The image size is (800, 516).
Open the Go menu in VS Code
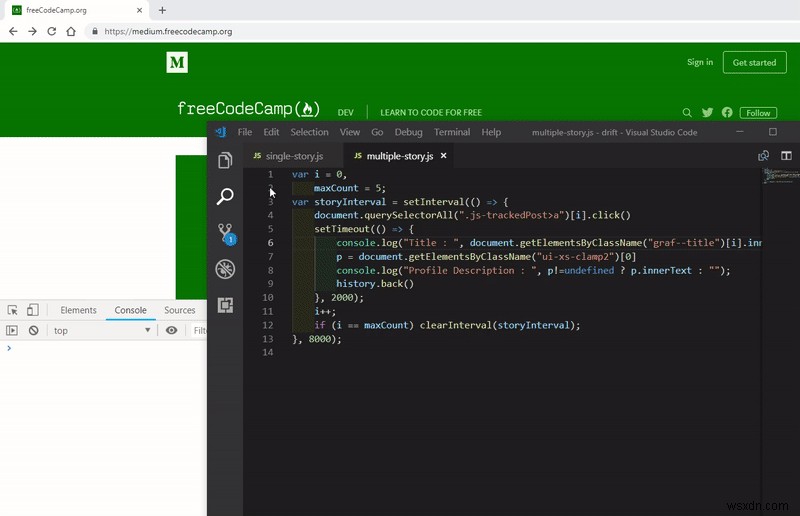tap(377, 132)
